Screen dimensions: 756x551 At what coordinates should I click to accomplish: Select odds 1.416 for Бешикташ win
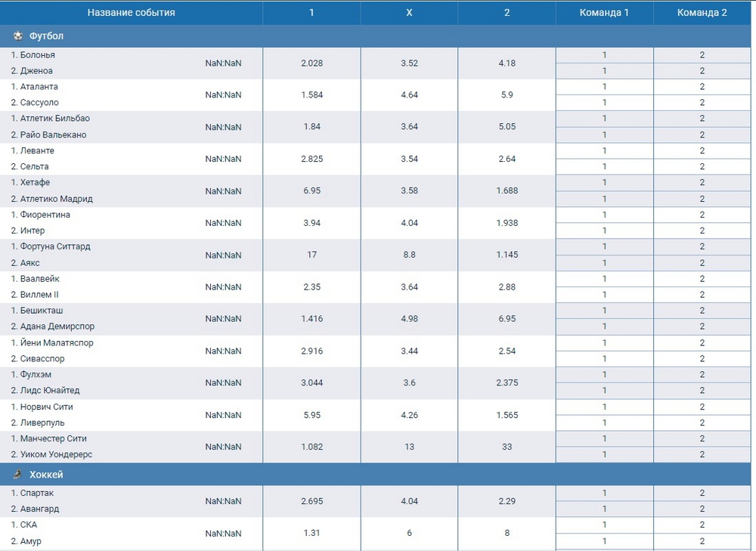coord(311,318)
